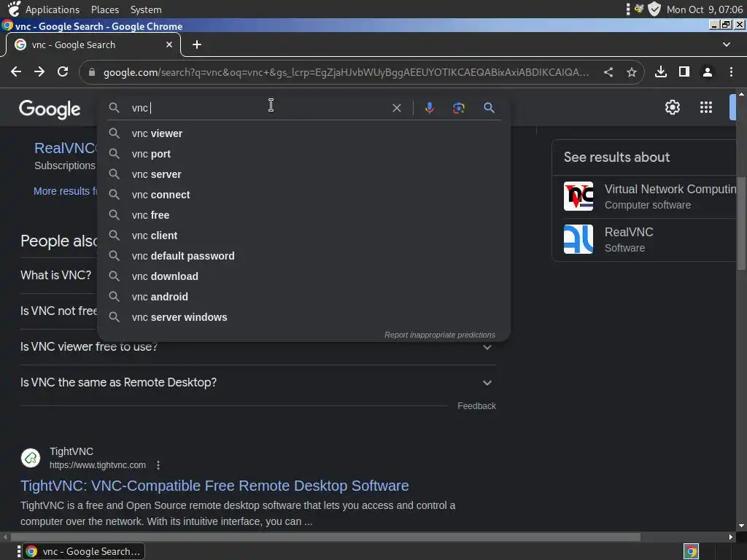Viewport: 747px width, 560px height.
Task: Click in the search input with vnc
Action: [260, 108]
